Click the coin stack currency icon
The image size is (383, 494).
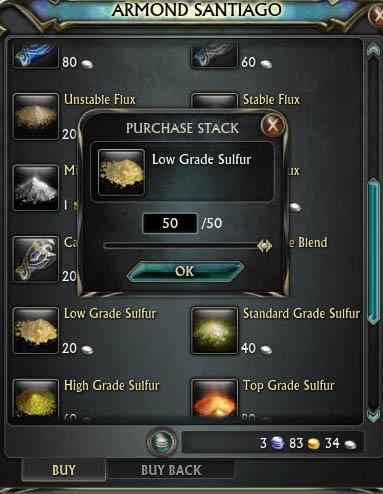(162, 442)
